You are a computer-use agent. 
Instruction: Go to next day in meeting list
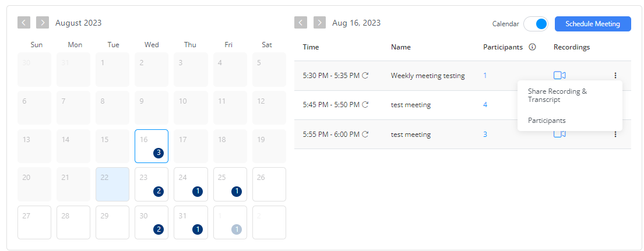(x=319, y=23)
